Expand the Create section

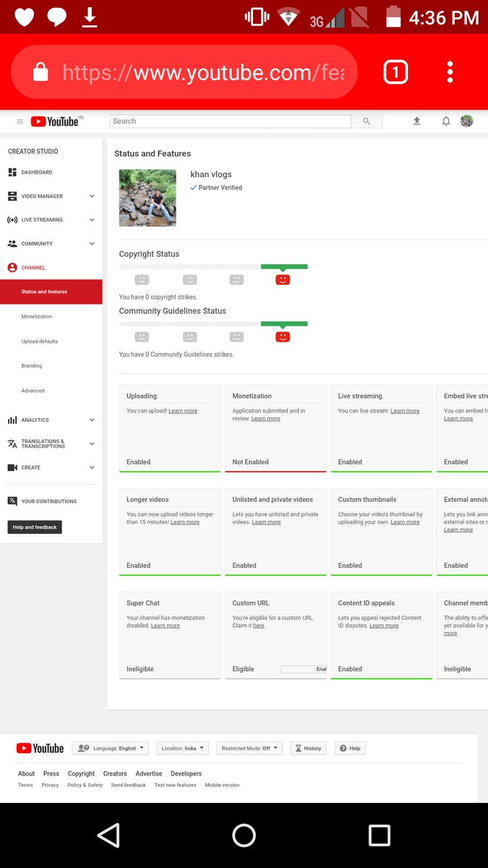tap(92, 468)
